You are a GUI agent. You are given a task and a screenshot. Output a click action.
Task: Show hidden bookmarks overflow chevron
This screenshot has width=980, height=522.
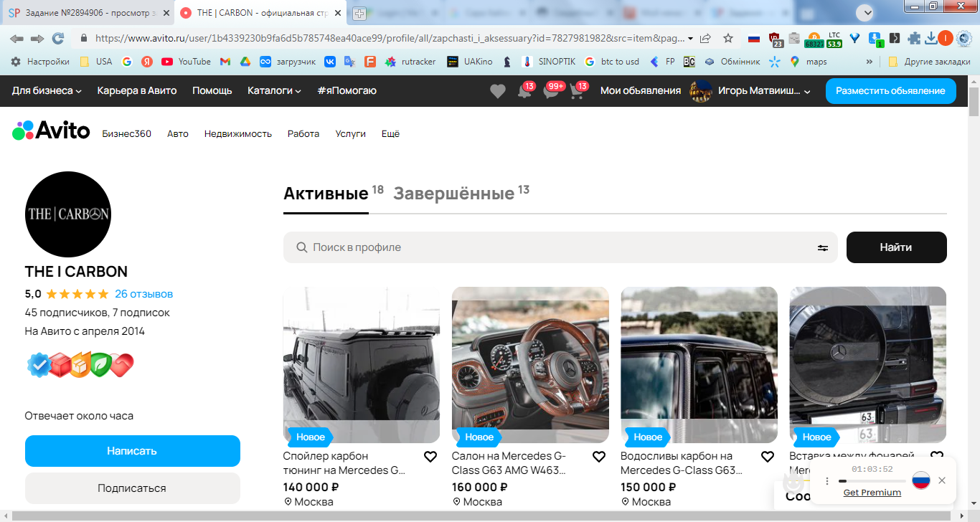pos(870,62)
